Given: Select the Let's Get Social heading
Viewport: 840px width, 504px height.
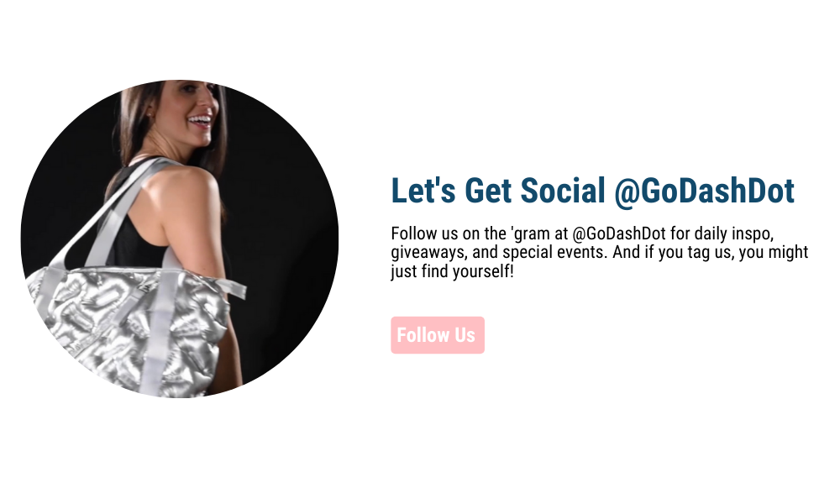Looking at the screenshot, I should click(x=592, y=192).
